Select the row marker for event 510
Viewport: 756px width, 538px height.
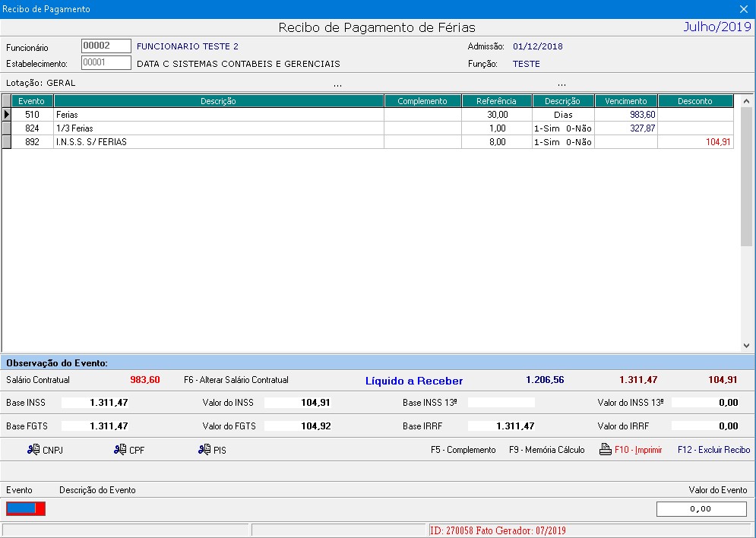pyautogui.click(x=7, y=115)
